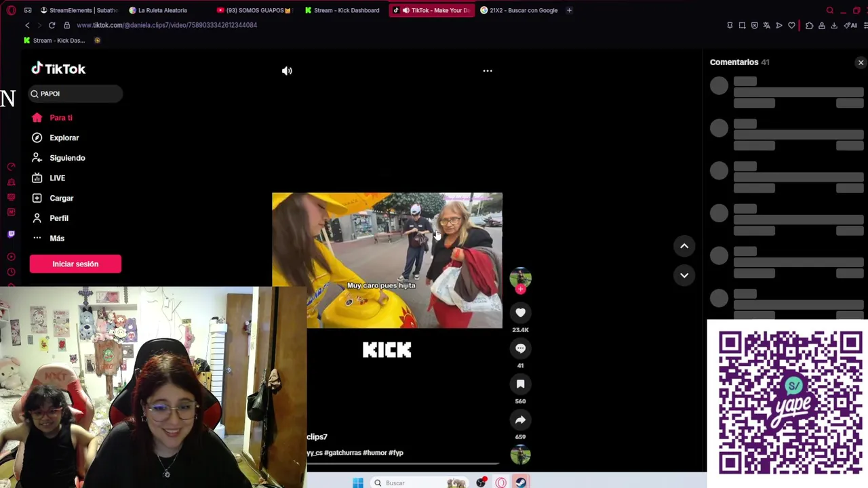Open the sound disc thumbnail

tap(520, 455)
